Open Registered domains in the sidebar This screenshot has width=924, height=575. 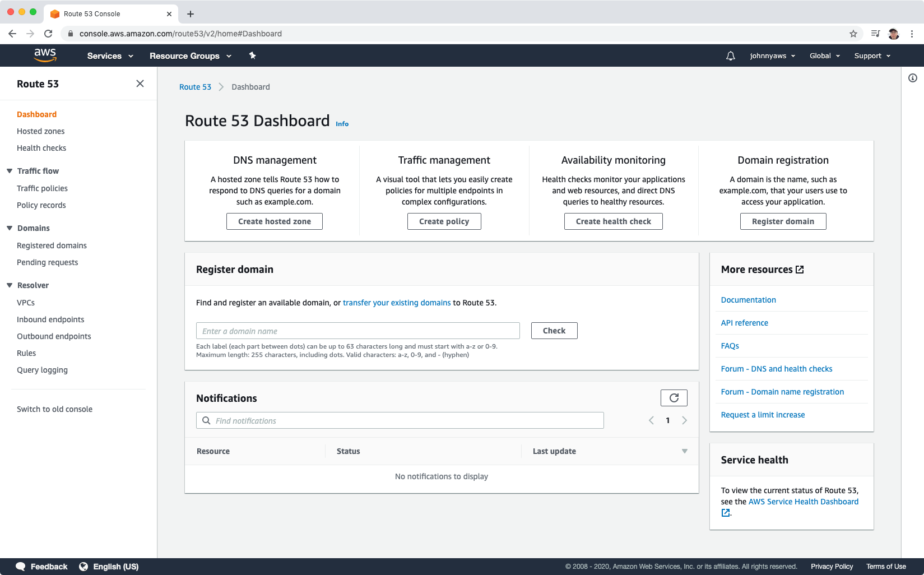(52, 245)
